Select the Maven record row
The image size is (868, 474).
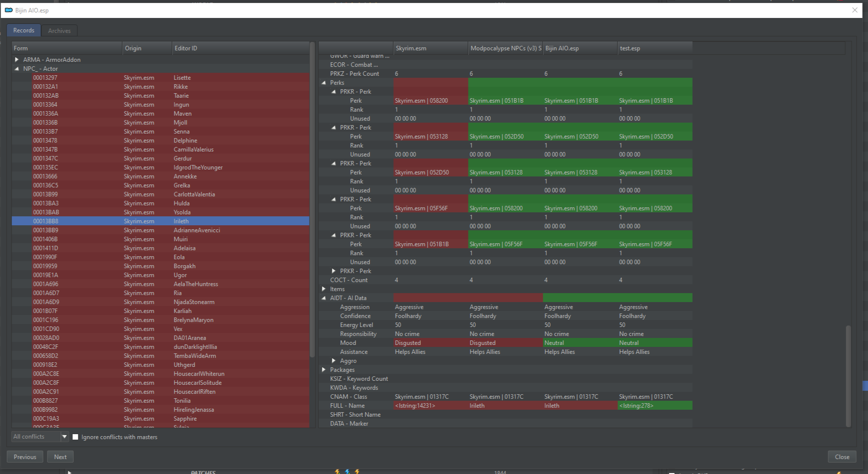160,114
